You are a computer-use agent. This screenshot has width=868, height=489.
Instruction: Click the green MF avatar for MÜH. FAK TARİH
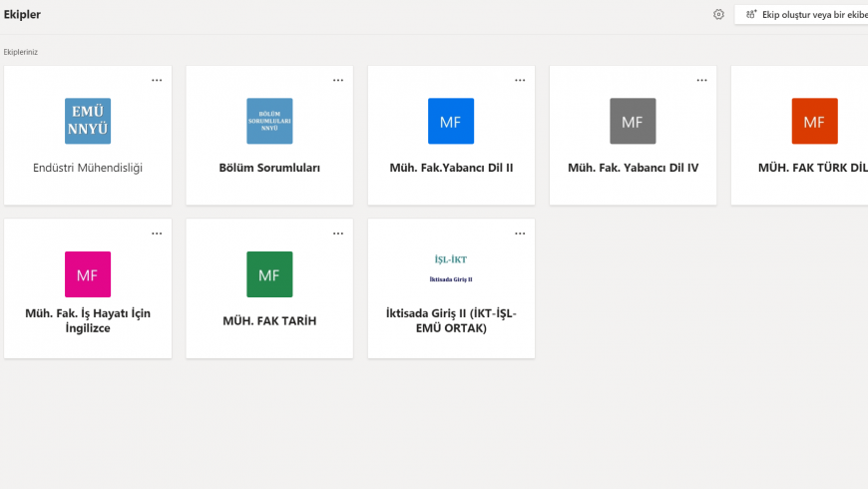269,274
